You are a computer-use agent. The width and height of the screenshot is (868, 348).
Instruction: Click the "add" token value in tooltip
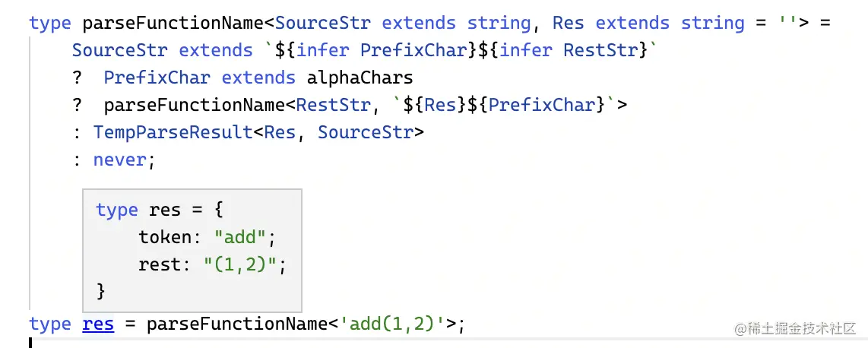click(x=240, y=237)
